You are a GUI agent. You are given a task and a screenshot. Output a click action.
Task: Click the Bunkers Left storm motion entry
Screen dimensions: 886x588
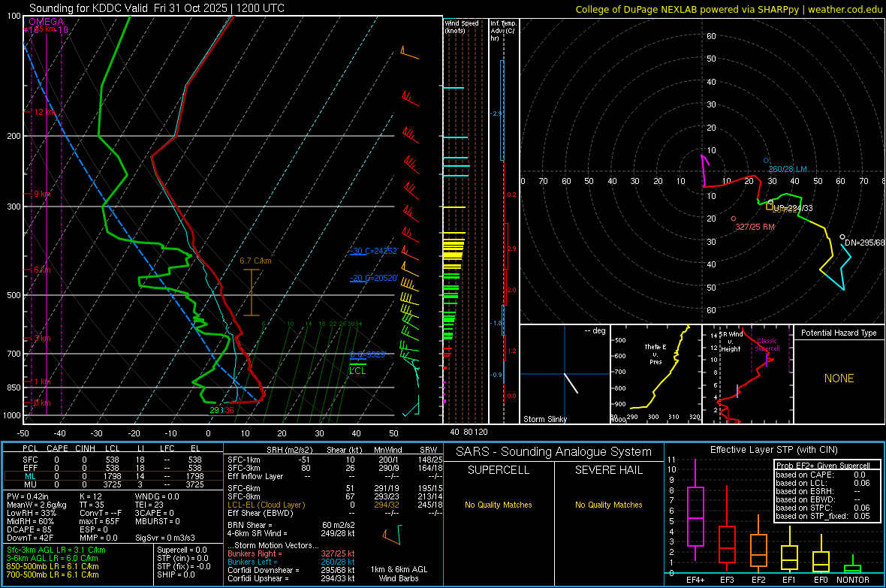point(291,562)
